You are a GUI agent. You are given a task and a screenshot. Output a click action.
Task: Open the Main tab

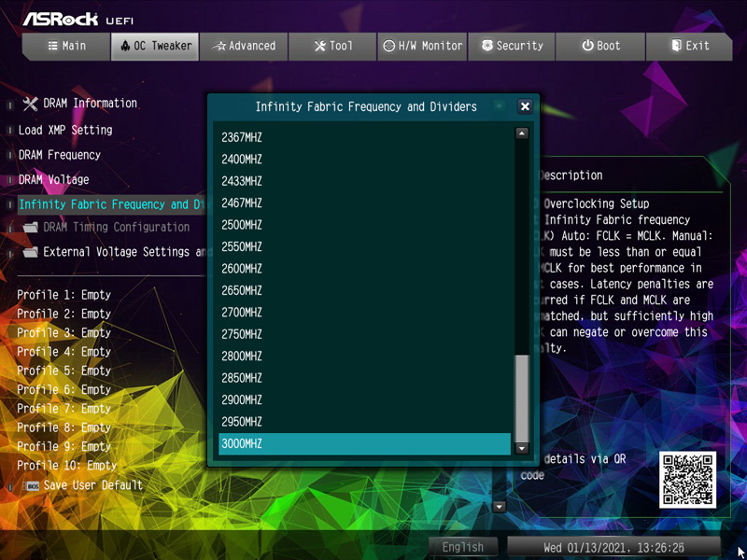click(x=66, y=46)
